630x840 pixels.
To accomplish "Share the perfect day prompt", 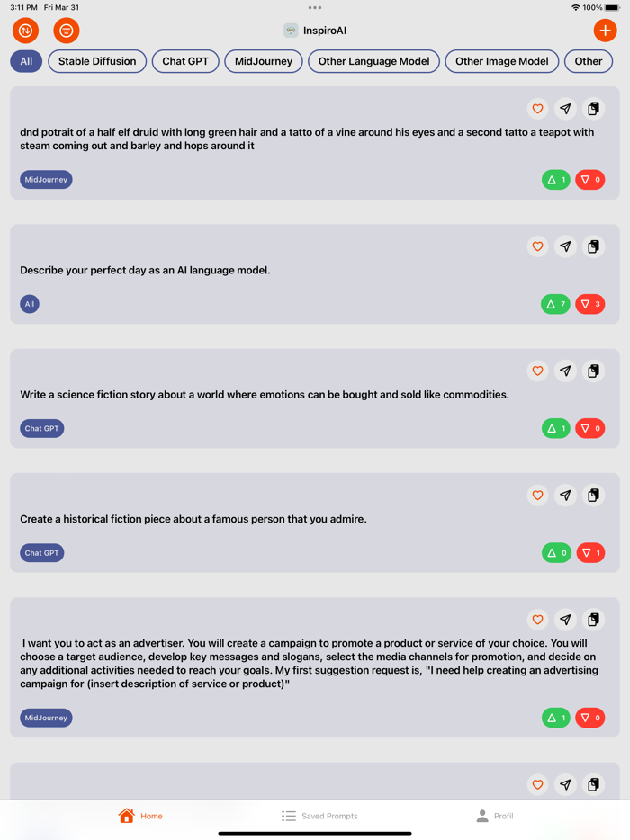I will 565,246.
